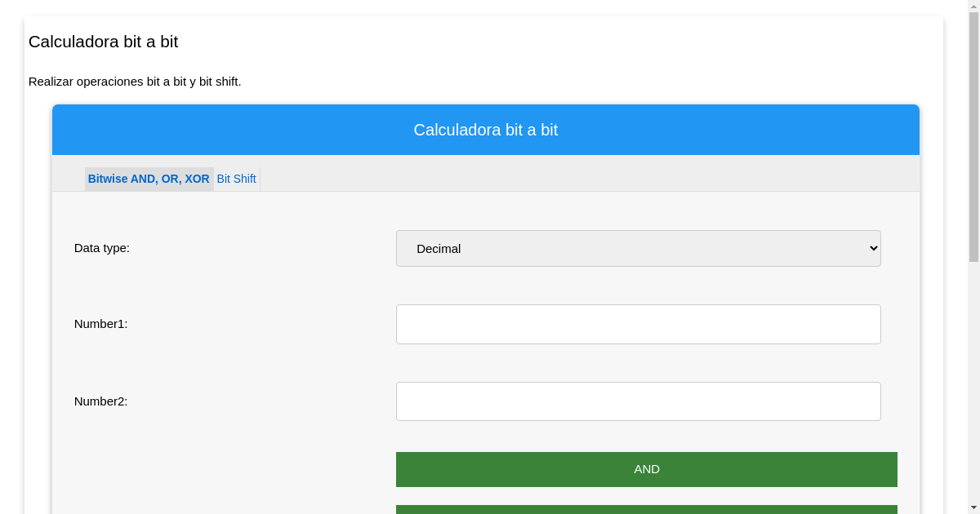Image resolution: width=980 pixels, height=514 pixels.
Task: Click the scrollbar track below the thumb
Action: [973, 383]
